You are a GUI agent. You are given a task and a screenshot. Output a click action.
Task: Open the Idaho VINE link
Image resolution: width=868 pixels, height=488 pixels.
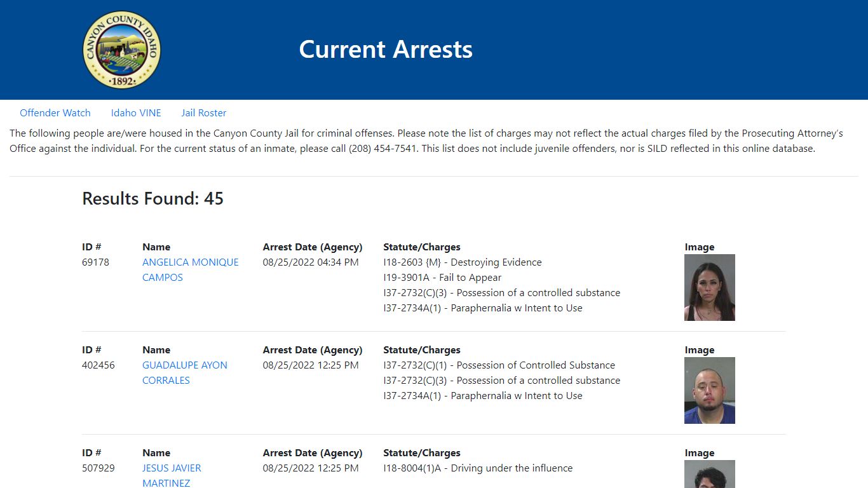coord(136,113)
